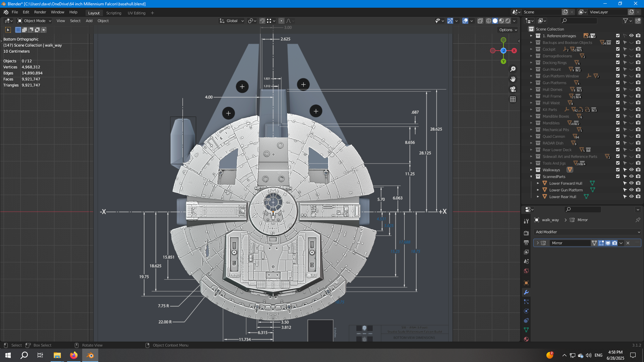Switch to the UV Editing workspace tab
This screenshot has height=362, width=644.
[x=137, y=13]
